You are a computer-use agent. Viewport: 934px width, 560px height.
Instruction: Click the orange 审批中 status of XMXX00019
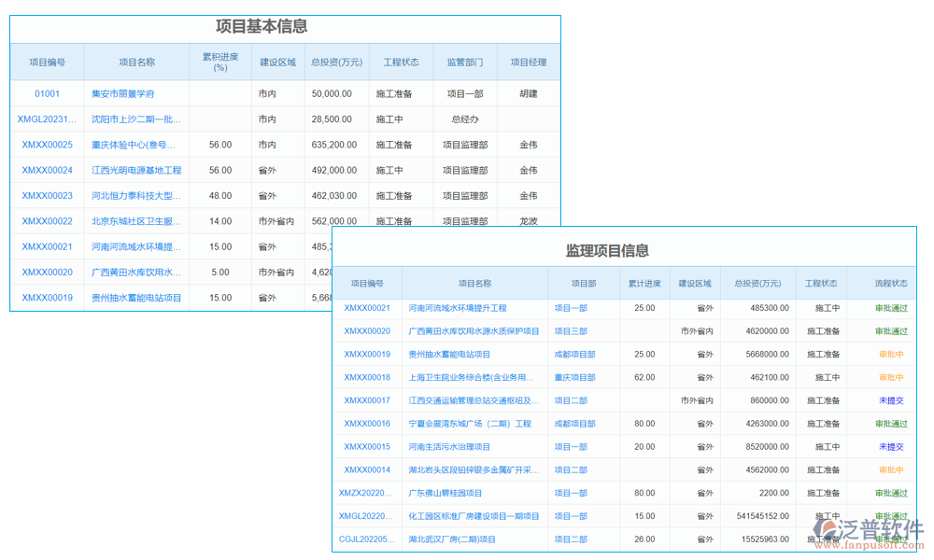click(x=889, y=354)
